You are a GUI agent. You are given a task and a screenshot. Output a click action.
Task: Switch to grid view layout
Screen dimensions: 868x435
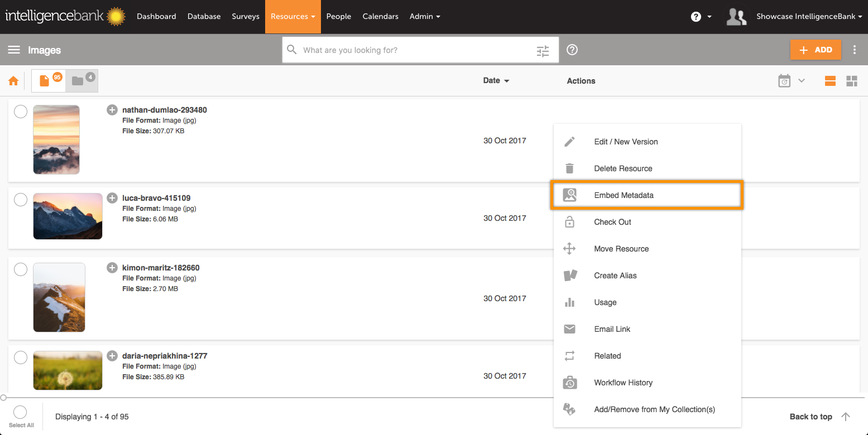[851, 81]
